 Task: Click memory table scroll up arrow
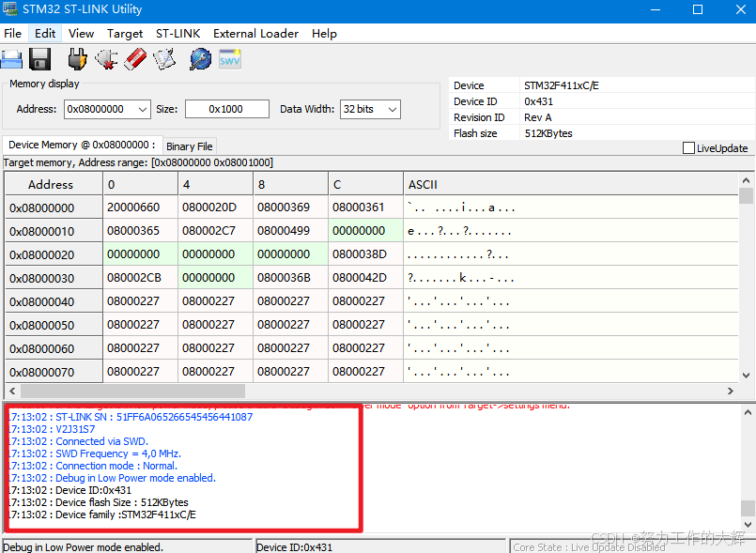(746, 181)
